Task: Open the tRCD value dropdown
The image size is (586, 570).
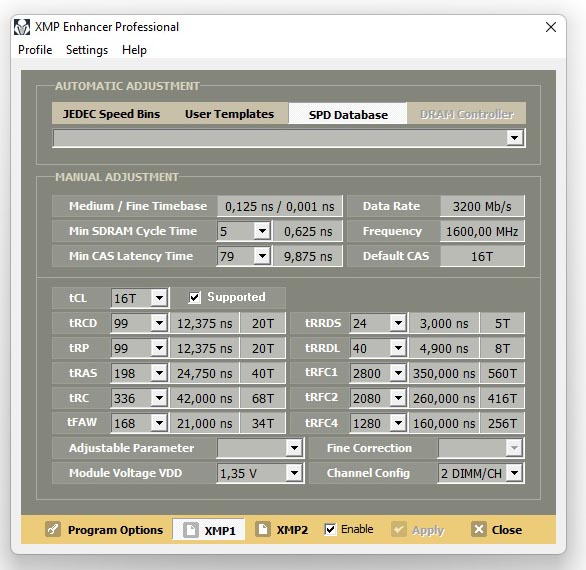Action: (159, 323)
